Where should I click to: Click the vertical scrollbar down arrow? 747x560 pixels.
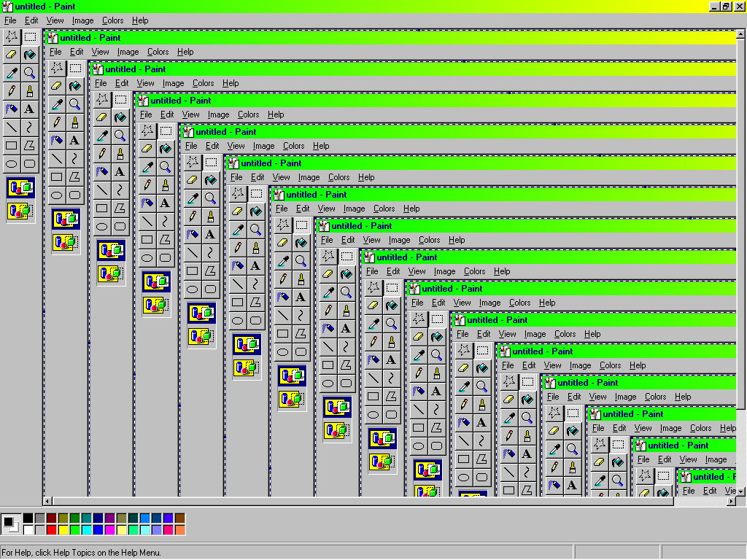point(741,491)
